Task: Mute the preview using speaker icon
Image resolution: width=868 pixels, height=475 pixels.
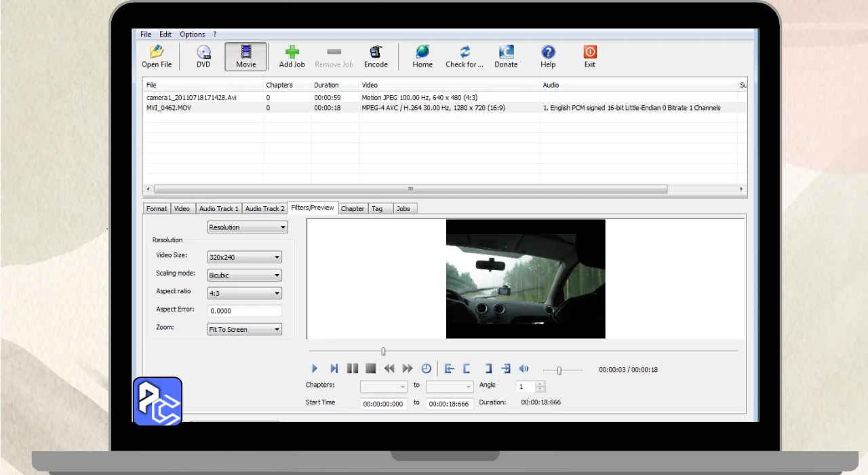Action: pos(524,368)
